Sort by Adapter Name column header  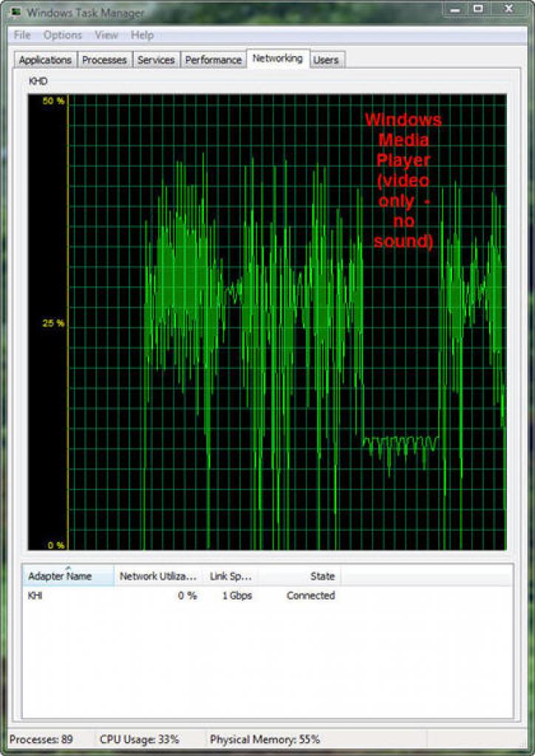pos(68,576)
